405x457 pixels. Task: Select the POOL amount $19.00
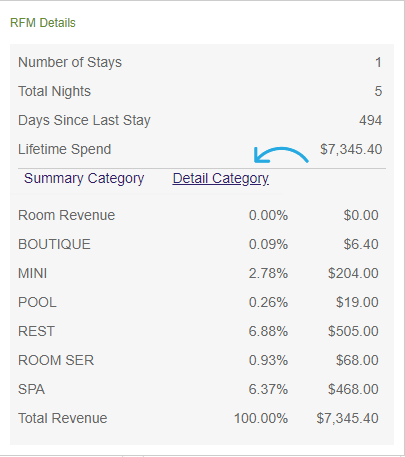(357, 302)
